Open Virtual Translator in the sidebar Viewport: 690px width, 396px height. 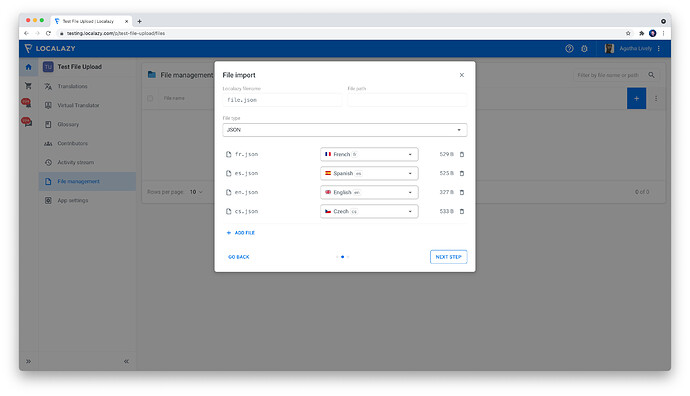tap(87, 105)
